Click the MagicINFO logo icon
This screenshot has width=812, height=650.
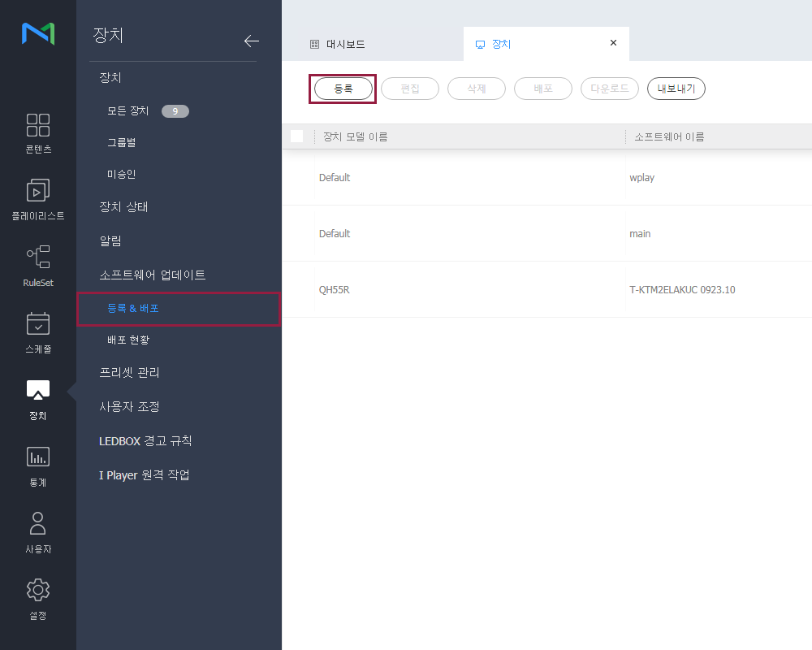[38, 34]
